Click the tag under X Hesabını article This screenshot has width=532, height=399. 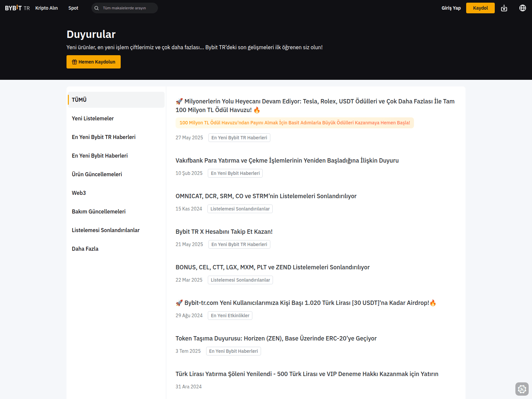239,244
